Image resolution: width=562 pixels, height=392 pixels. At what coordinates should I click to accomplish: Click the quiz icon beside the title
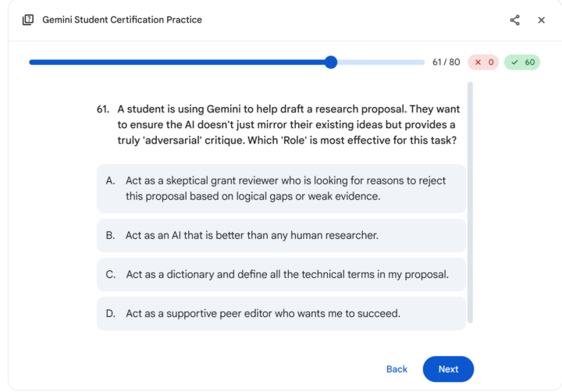pyautogui.click(x=28, y=20)
